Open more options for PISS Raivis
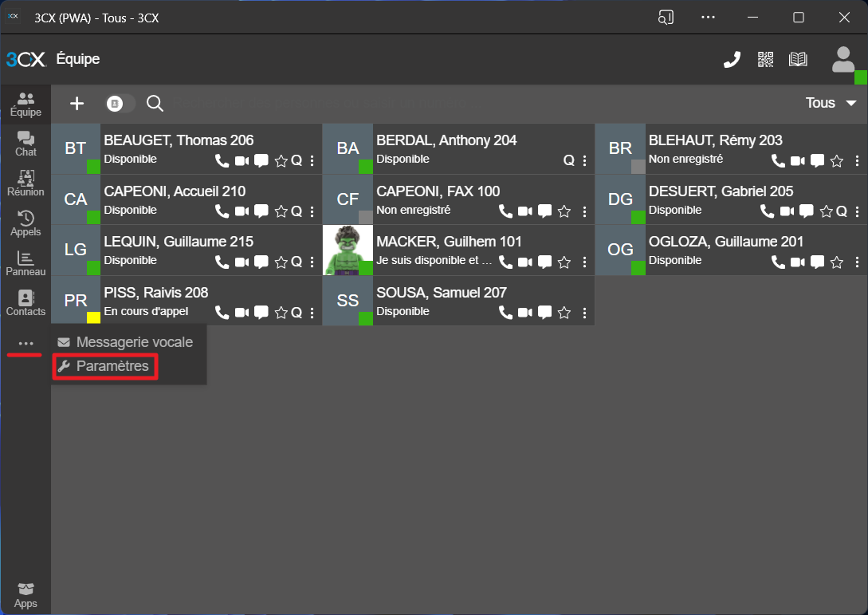 pos(312,313)
